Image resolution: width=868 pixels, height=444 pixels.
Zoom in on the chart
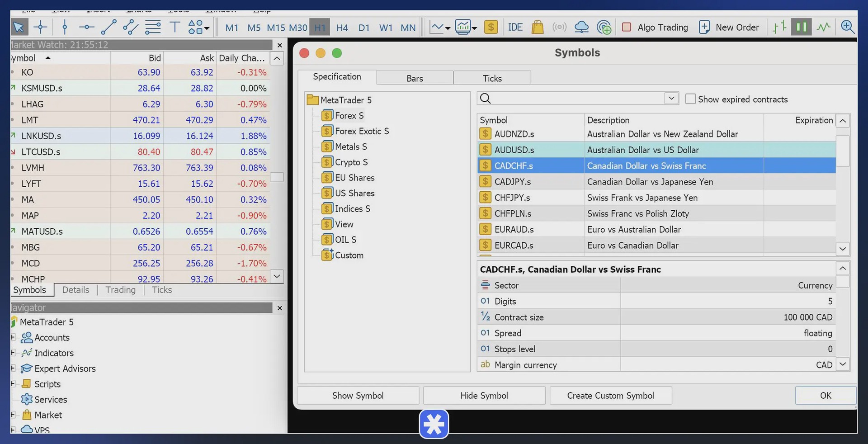848,27
